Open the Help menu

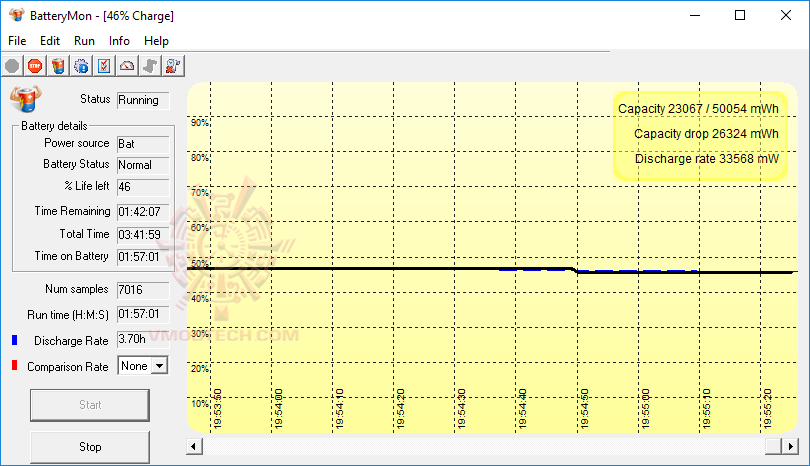click(x=156, y=41)
